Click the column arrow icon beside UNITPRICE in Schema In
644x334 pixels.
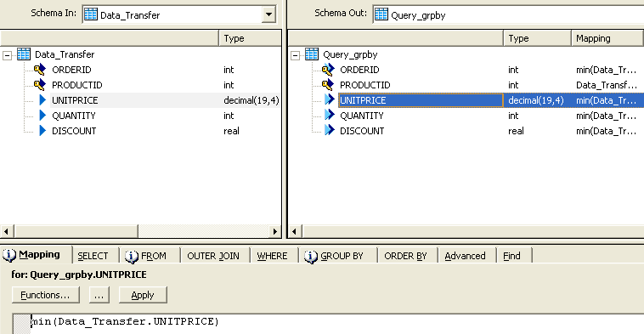(x=42, y=99)
